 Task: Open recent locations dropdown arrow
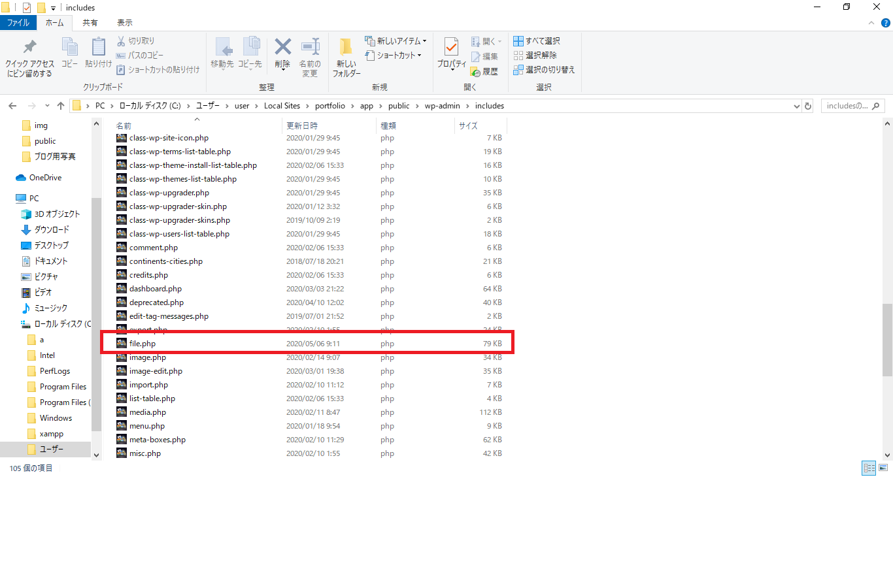pos(47,106)
